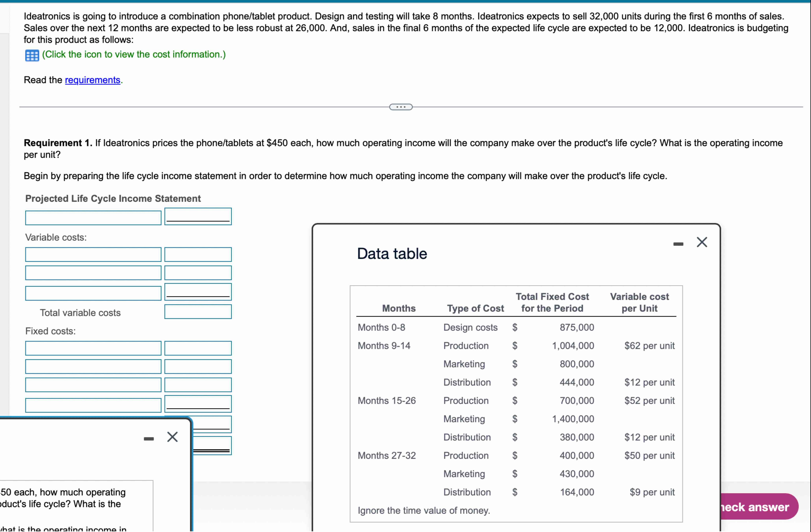
Task: Close the requirements popup window
Action: (x=172, y=437)
